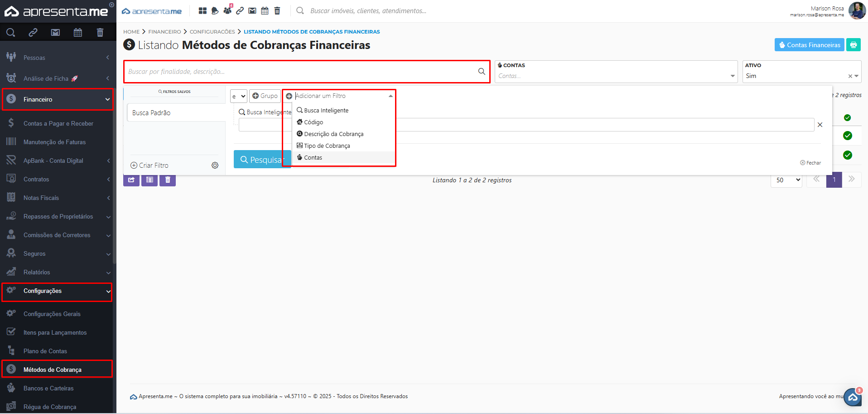
Task: Open the calendar icon in top toolbar
Action: (265, 10)
